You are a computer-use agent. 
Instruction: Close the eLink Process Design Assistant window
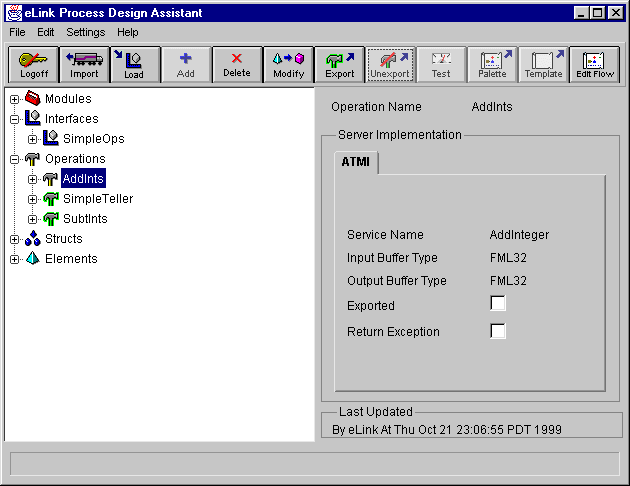point(616,13)
